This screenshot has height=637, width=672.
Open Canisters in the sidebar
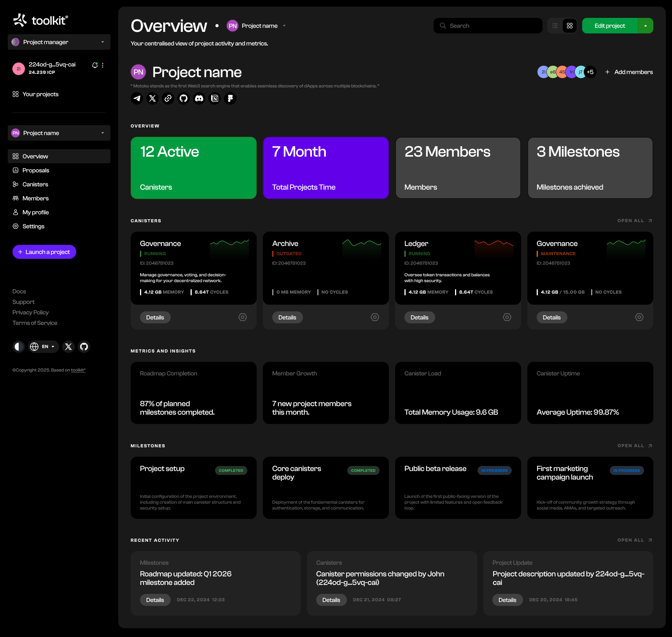point(59,184)
